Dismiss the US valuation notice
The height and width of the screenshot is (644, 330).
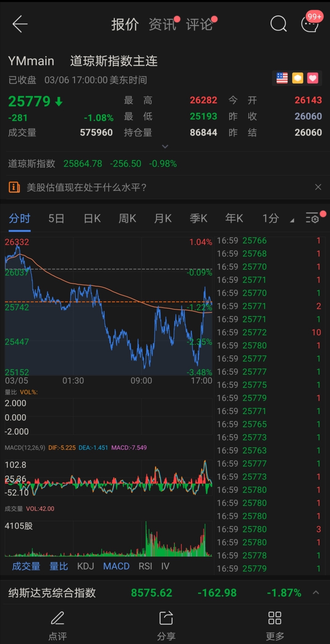(x=318, y=187)
